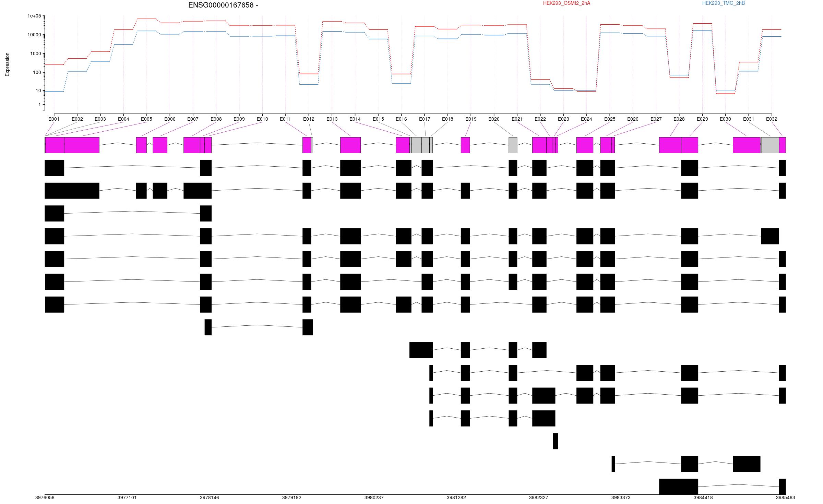Select the HEK293_OSMI2_2hA legend label
823x504 pixels.
coord(566,3)
